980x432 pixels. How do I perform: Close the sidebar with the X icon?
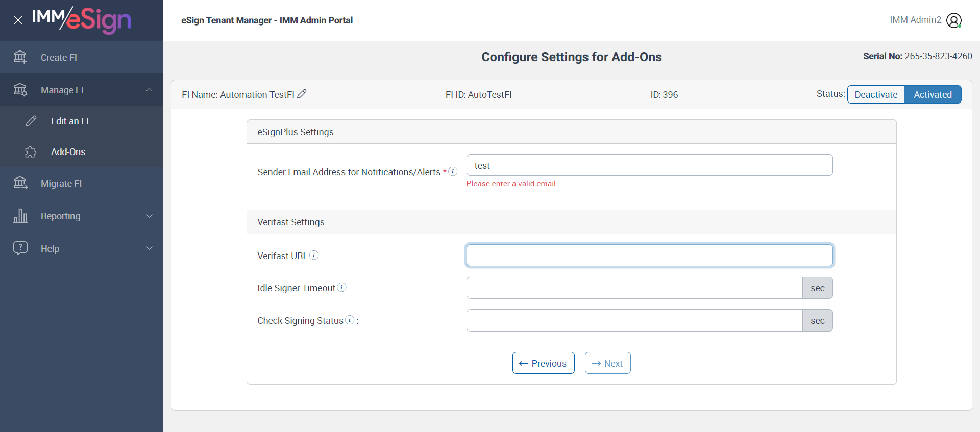coord(18,20)
